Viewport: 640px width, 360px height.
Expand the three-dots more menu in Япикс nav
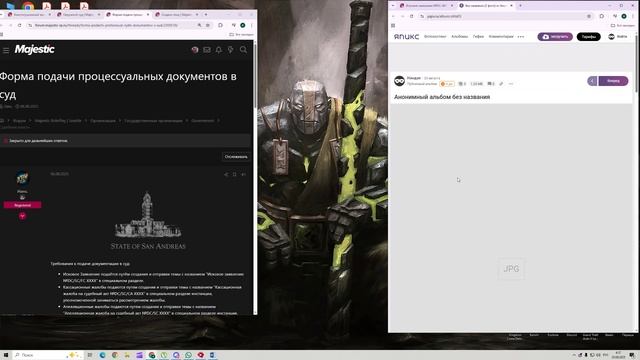coord(521,37)
